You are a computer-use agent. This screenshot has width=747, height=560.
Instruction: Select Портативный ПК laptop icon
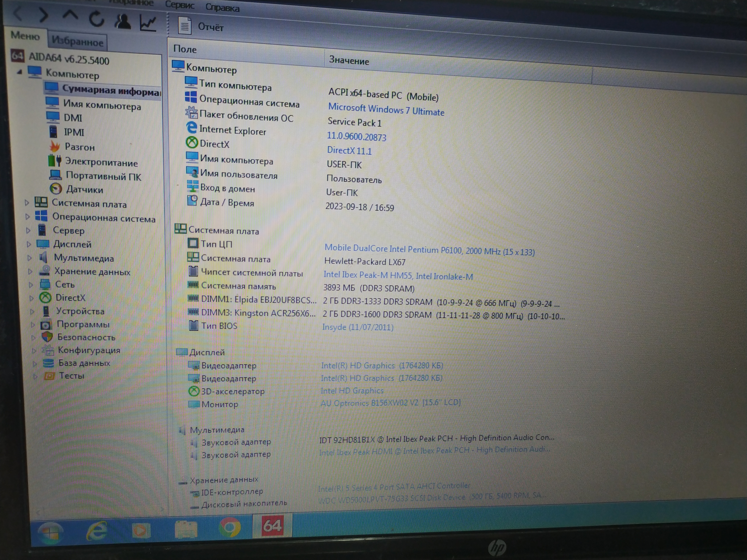55,175
